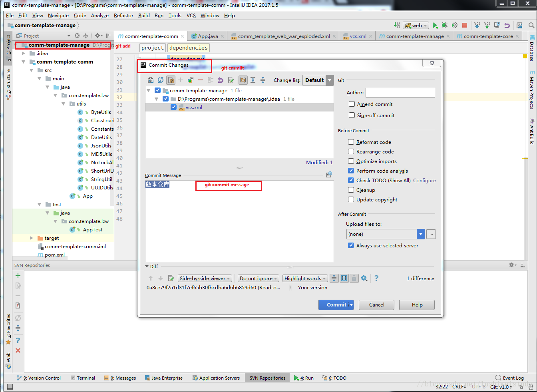Screen dimensions: 537x392
Task: Click the dependencies breadcrumb button
Action: [188, 48]
